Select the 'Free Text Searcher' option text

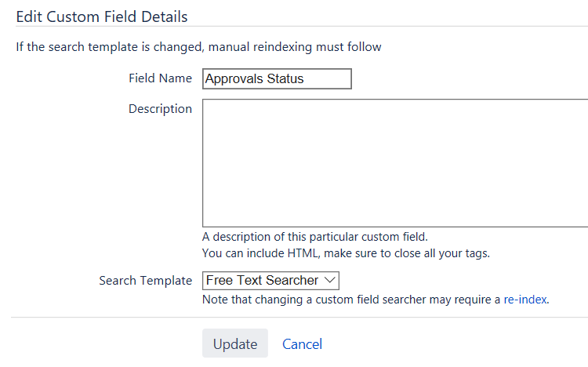262,281
